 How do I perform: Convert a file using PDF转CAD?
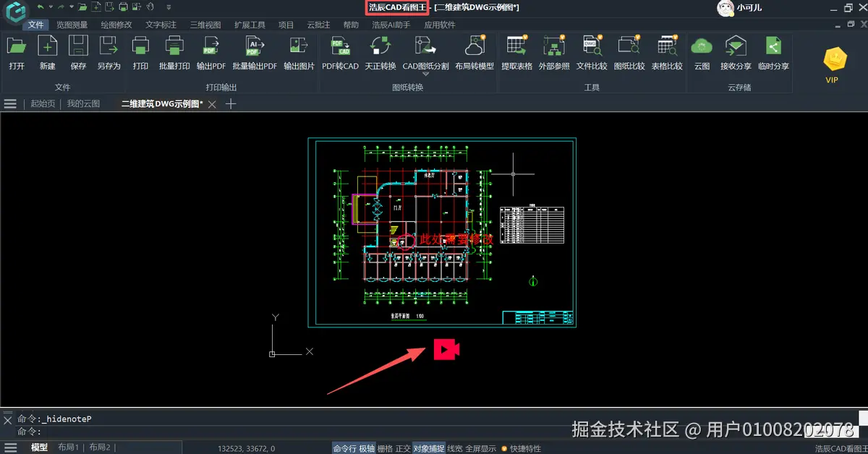340,53
